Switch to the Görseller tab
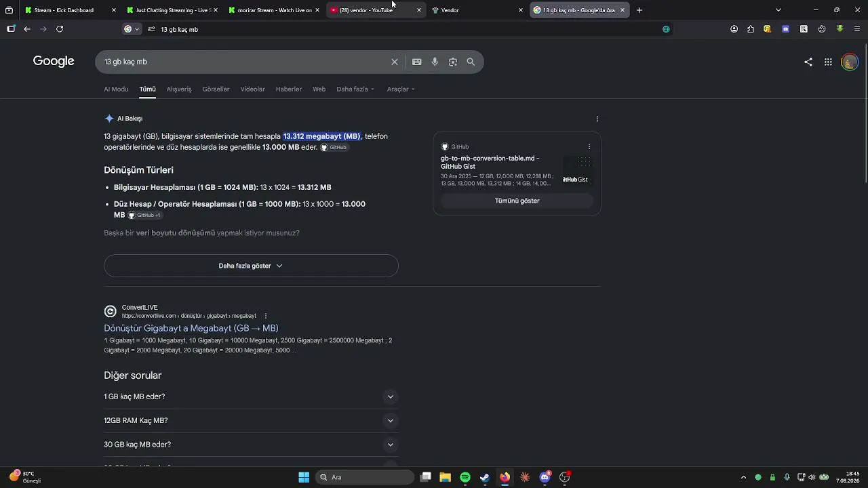Screen dimensions: 868x488 click(x=216, y=89)
